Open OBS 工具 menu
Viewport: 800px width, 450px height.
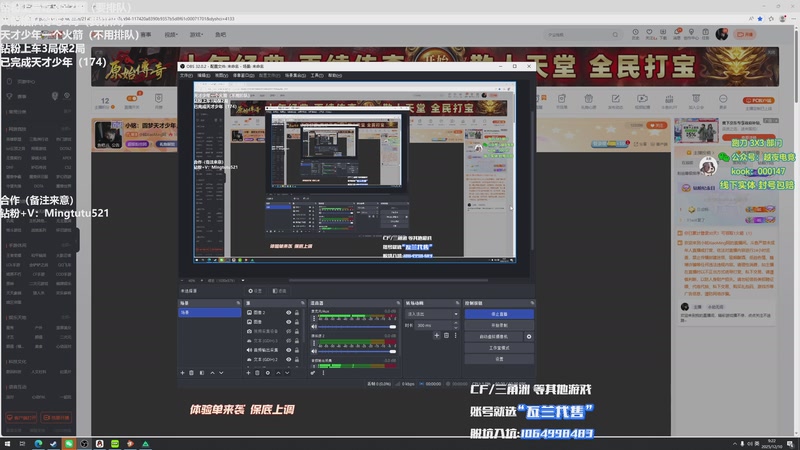[x=317, y=76]
